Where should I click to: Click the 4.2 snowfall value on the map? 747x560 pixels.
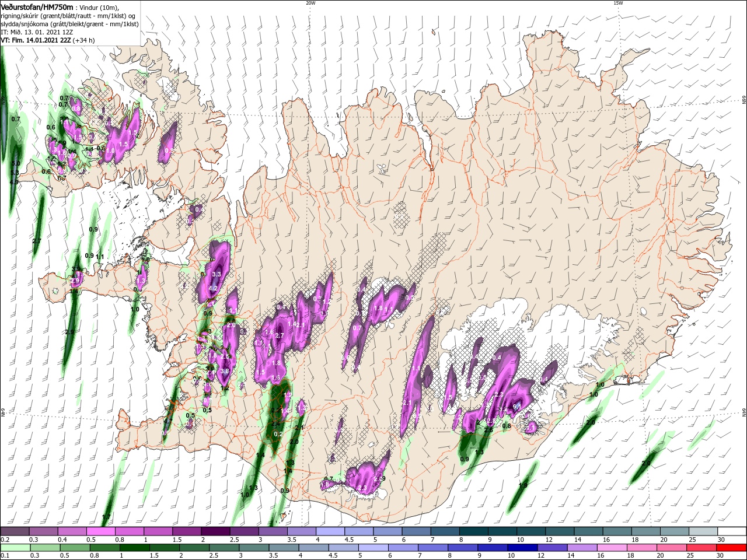[213, 288]
